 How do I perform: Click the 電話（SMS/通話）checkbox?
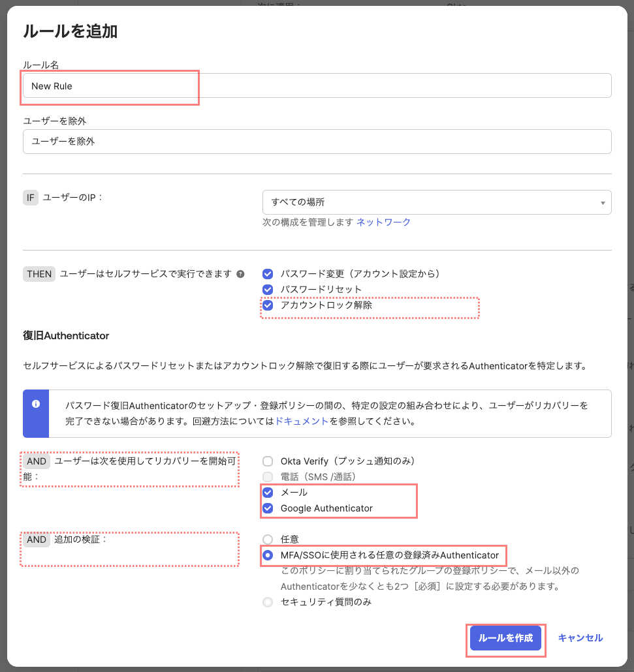tap(268, 476)
